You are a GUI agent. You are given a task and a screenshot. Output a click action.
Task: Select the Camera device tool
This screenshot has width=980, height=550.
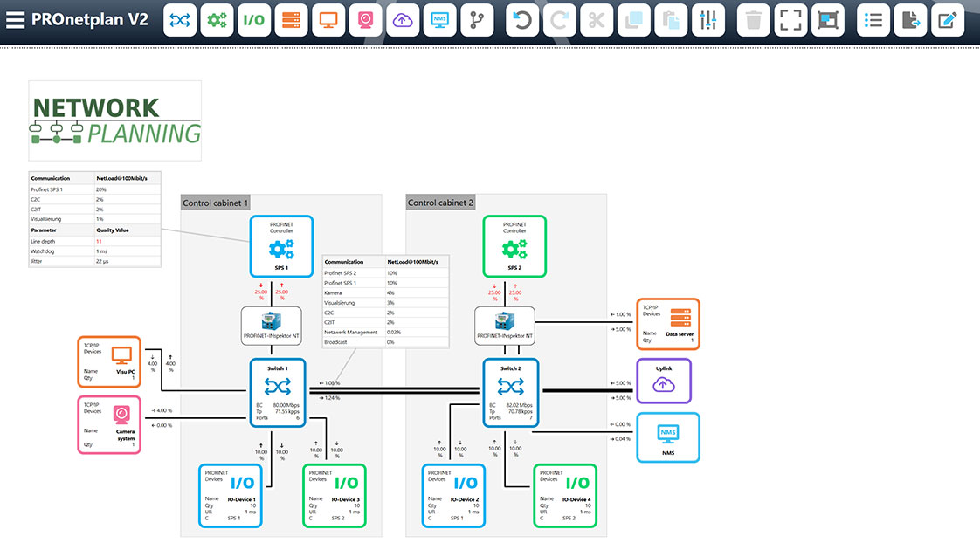365,19
